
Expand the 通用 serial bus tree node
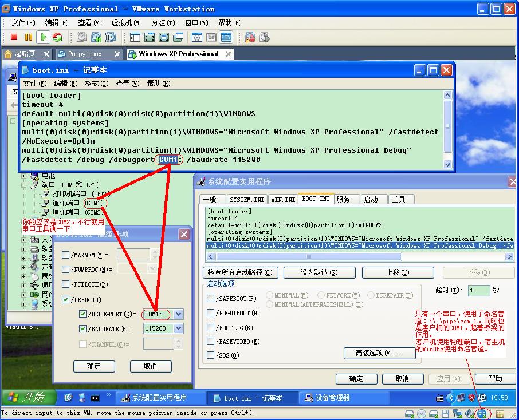[x=24, y=286]
